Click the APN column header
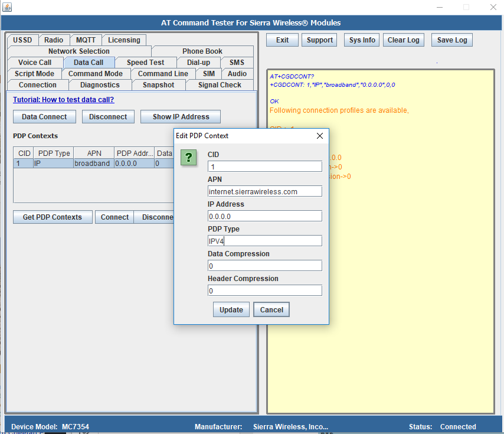This screenshot has width=504, height=434. 94,154
